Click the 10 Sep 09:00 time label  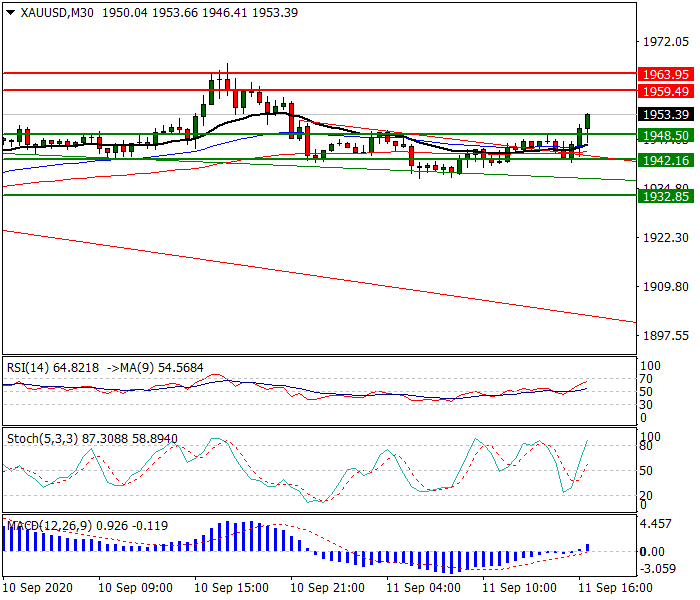pyautogui.click(x=135, y=588)
